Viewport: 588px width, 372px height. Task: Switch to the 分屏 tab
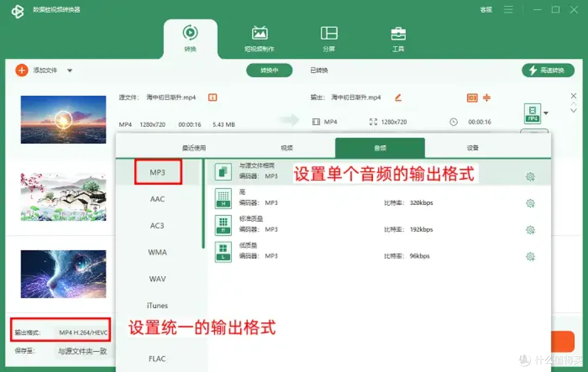[329, 39]
